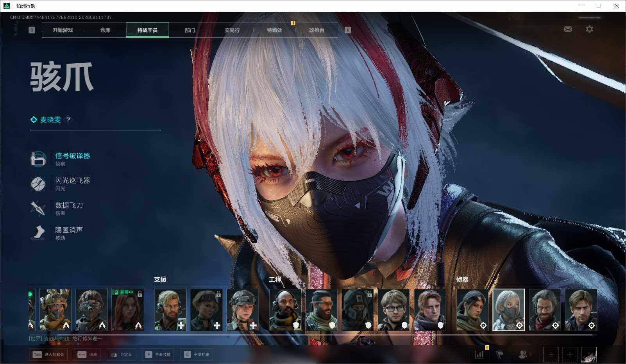Select the last recon operator portrait
This screenshot has height=364, width=626.
click(581, 310)
